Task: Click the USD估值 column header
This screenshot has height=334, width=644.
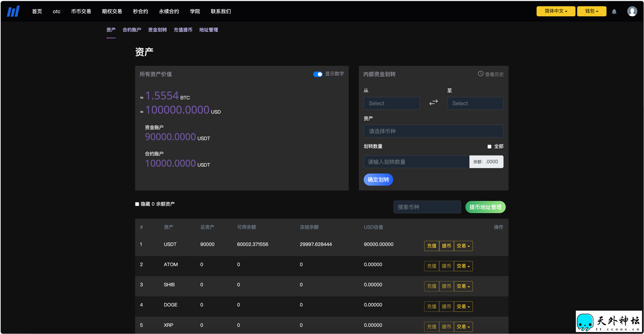Action: [x=373, y=227]
